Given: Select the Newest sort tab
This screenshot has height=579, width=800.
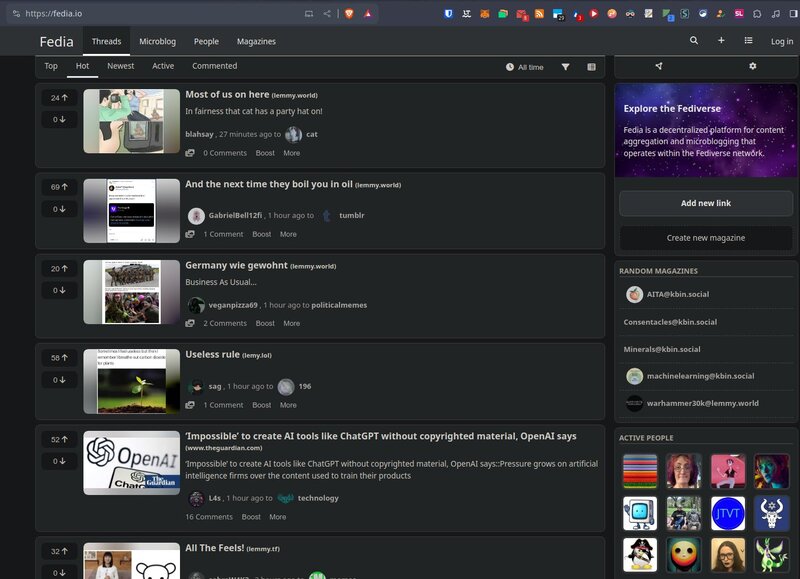Looking at the screenshot, I should pyautogui.click(x=120, y=66).
